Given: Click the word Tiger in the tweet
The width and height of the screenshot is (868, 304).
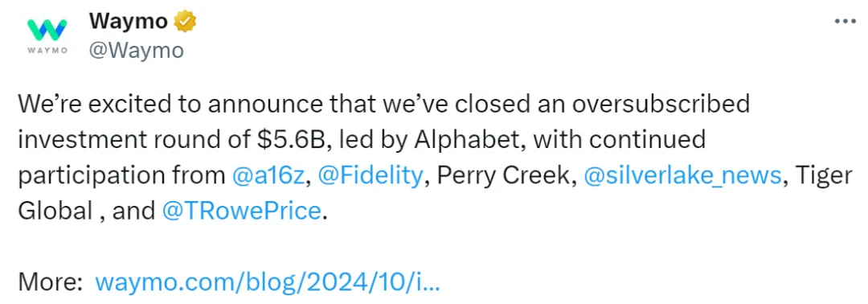Looking at the screenshot, I should click(823, 176).
